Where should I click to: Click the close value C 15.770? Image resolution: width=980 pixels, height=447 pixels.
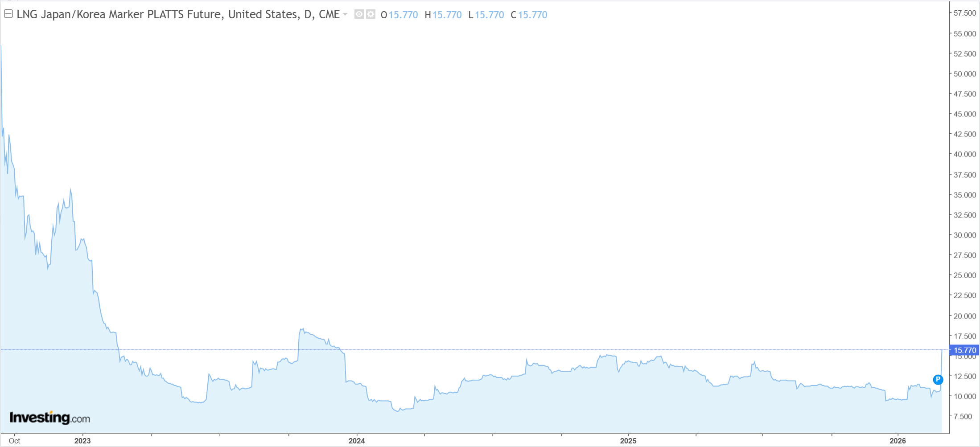pyautogui.click(x=529, y=15)
